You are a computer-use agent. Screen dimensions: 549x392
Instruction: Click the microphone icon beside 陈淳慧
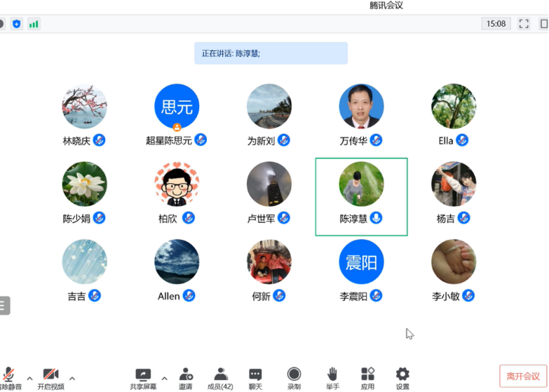click(x=377, y=218)
